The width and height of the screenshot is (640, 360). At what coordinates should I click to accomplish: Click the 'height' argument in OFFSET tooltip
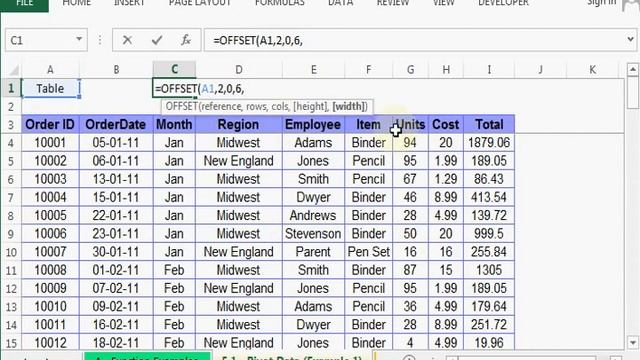[x=310, y=107]
